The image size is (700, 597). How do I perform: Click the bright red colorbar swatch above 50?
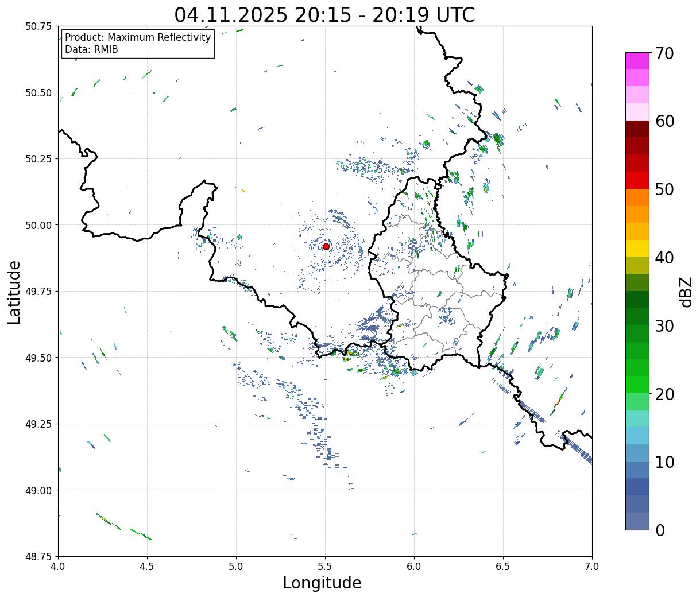coord(637,180)
